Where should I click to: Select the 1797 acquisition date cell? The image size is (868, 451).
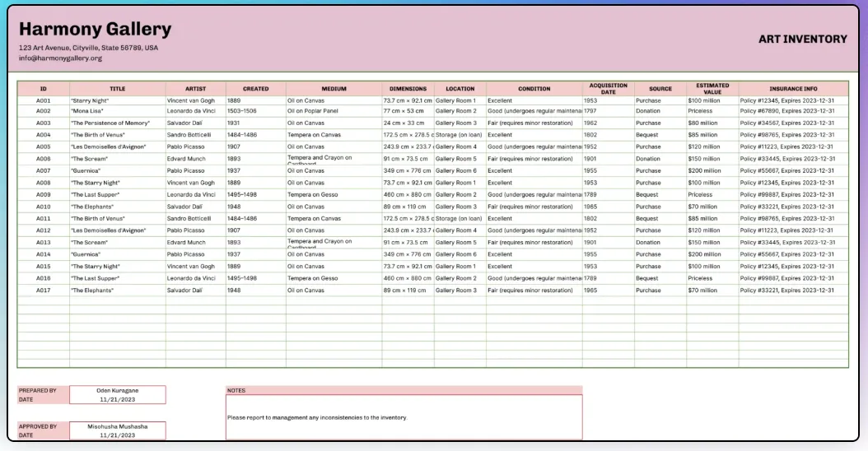(608, 111)
